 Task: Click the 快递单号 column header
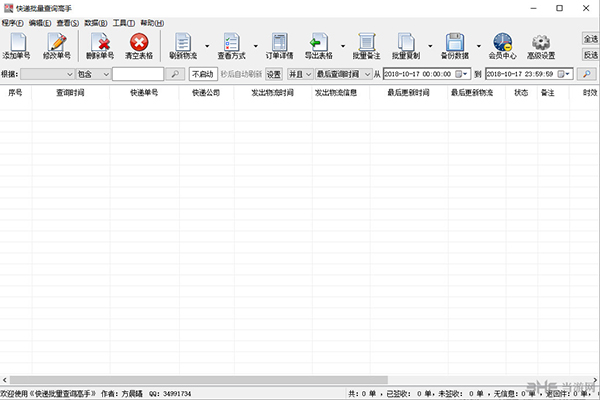tap(144, 93)
